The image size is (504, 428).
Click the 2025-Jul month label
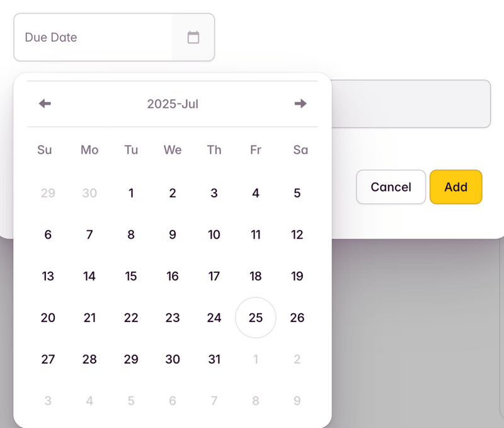(x=173, y=103)
